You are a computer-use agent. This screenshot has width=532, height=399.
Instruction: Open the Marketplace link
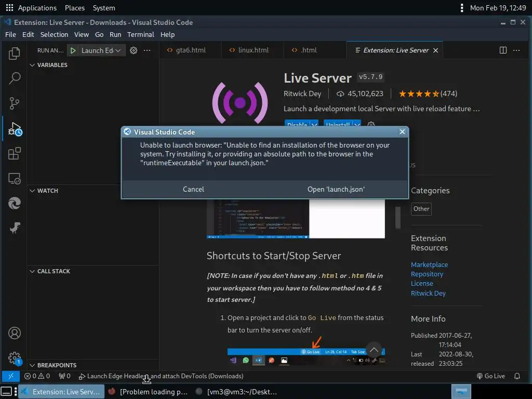pyautogui.click(x=429, y=264)
